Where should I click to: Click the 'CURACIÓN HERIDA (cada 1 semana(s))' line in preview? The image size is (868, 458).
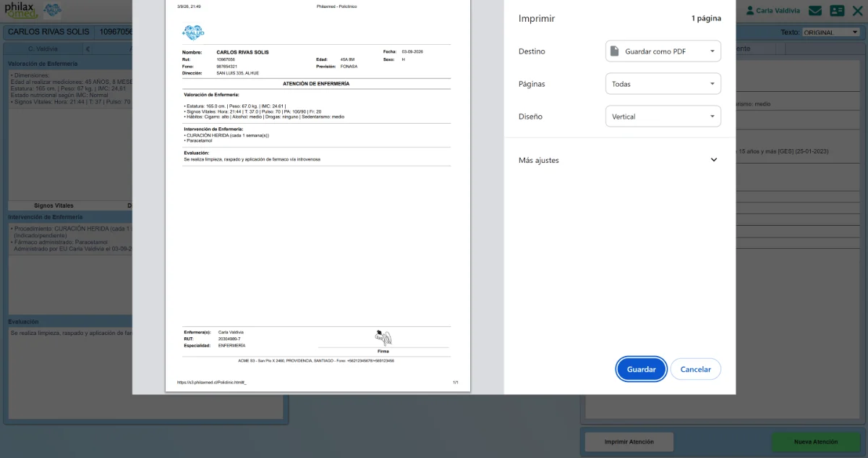click(227, 135)
